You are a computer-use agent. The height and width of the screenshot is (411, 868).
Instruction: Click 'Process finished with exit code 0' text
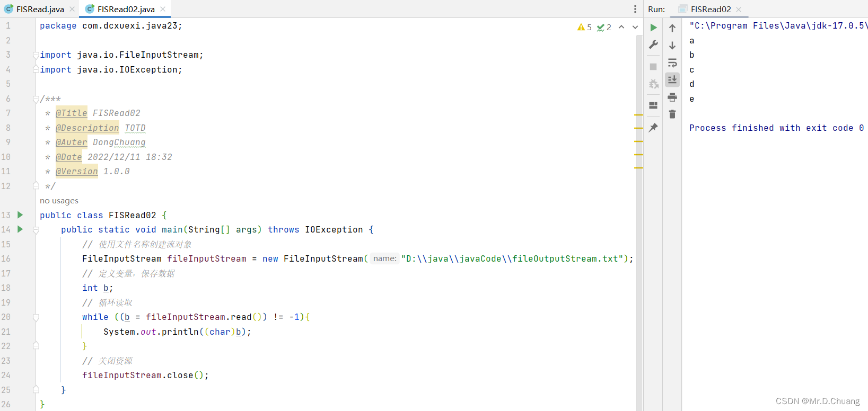click(x=776, y=128)
